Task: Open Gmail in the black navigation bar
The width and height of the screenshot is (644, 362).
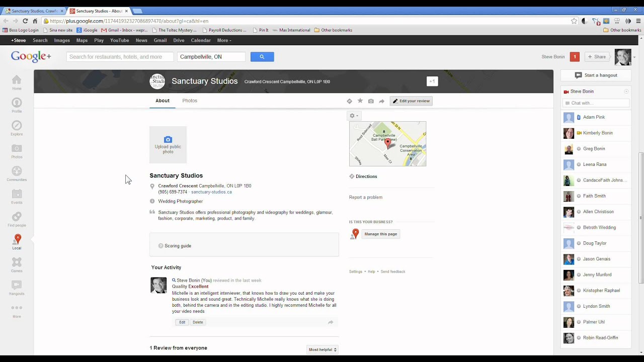Action: 160,40
